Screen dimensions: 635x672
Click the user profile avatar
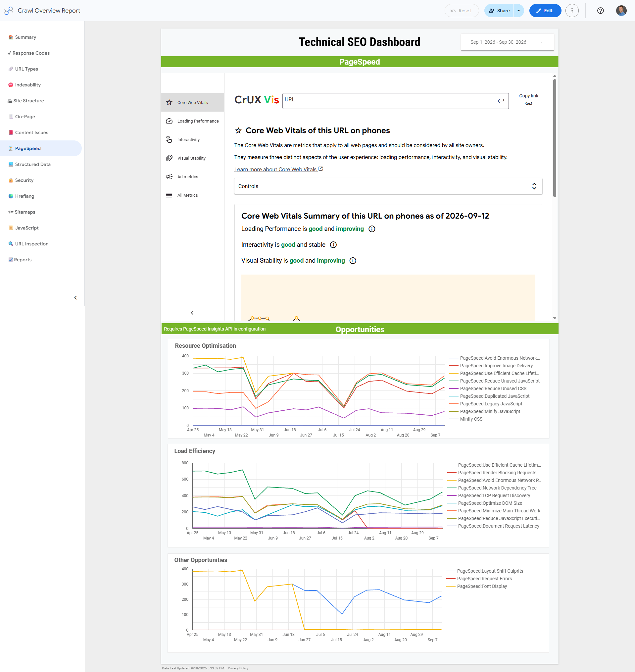pos(621,11)
